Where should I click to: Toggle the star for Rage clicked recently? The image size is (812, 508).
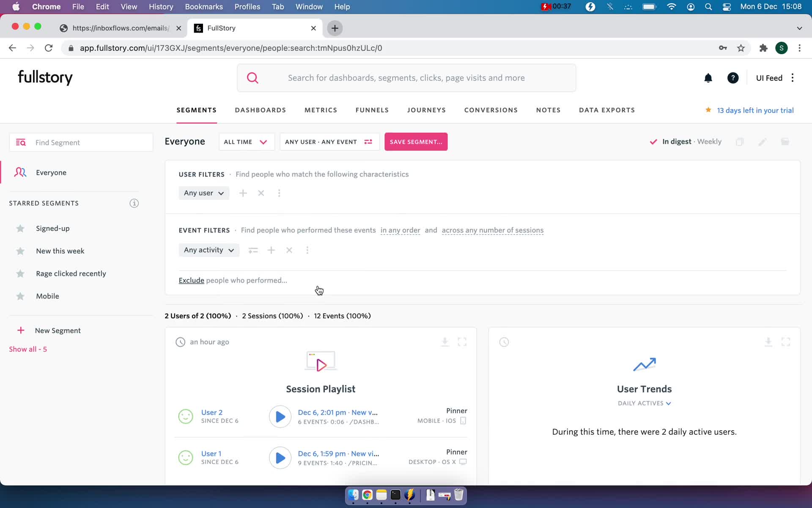click(20, 273)
